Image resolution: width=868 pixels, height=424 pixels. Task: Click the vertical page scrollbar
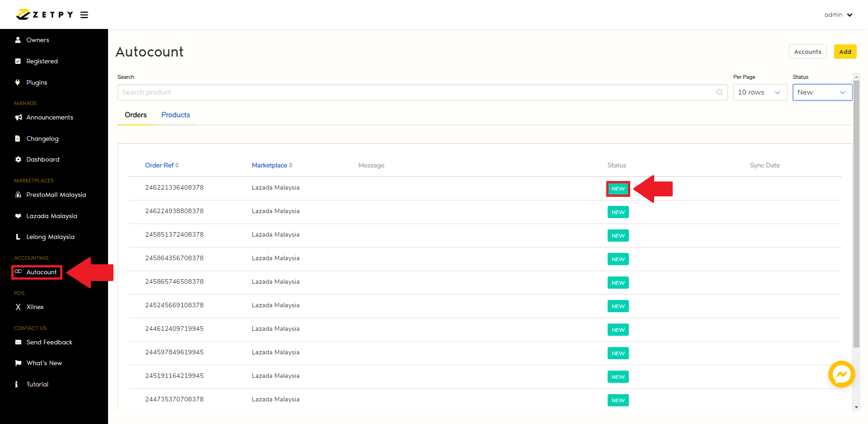click(x=856, y=214)
